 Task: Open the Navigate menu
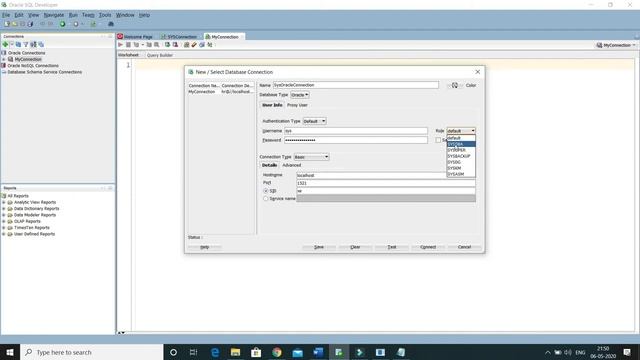[53, 15]
